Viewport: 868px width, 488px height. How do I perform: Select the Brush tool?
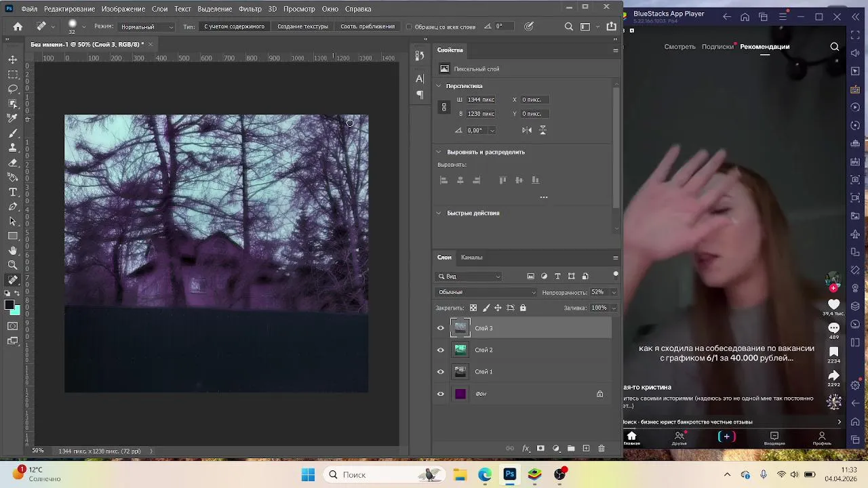pyautogui.click(x=13, y=133)
